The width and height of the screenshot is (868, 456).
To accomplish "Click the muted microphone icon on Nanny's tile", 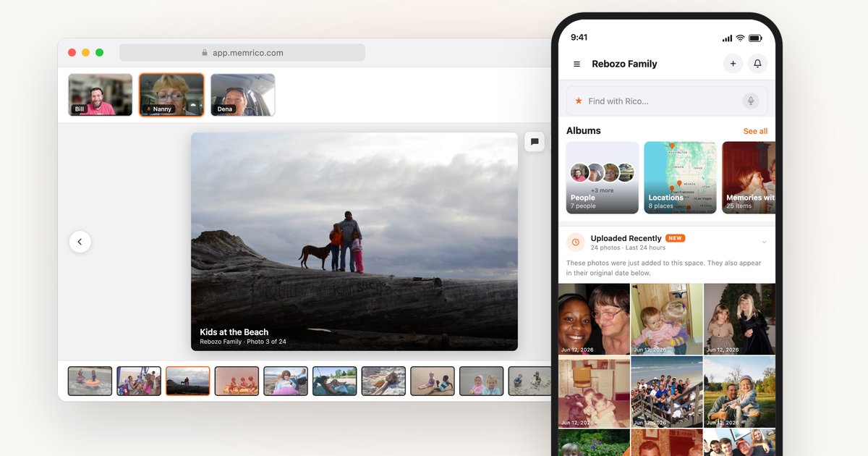I will click(x=148, y=109).
